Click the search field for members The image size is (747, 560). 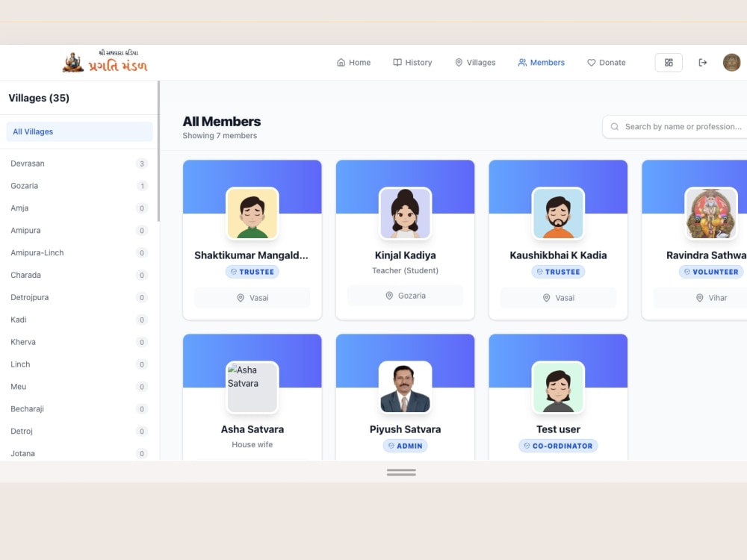(677, 127)
